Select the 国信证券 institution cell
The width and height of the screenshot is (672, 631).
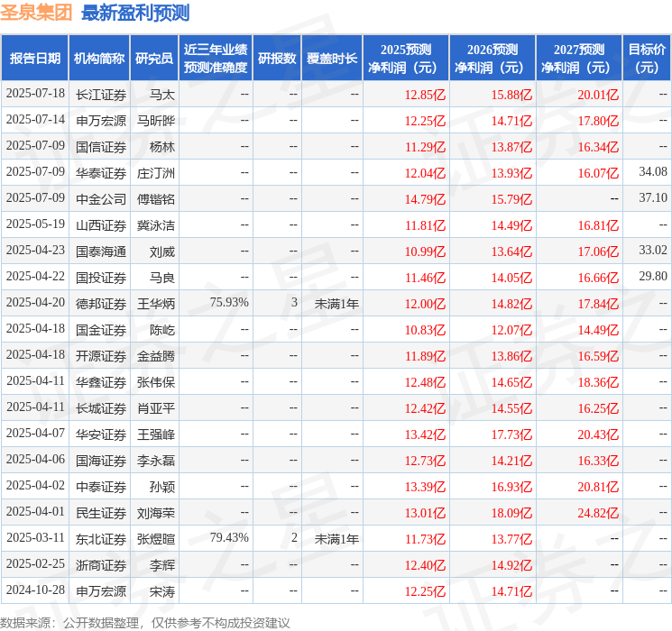click(101, 147)
